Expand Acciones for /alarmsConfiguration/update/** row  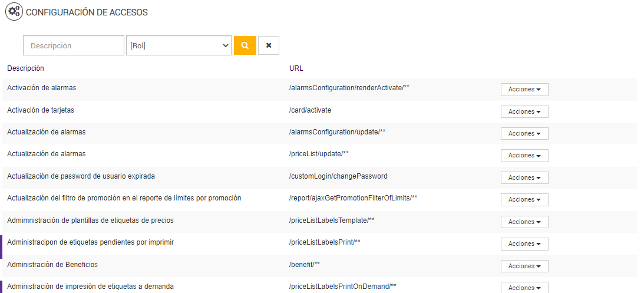524,133
